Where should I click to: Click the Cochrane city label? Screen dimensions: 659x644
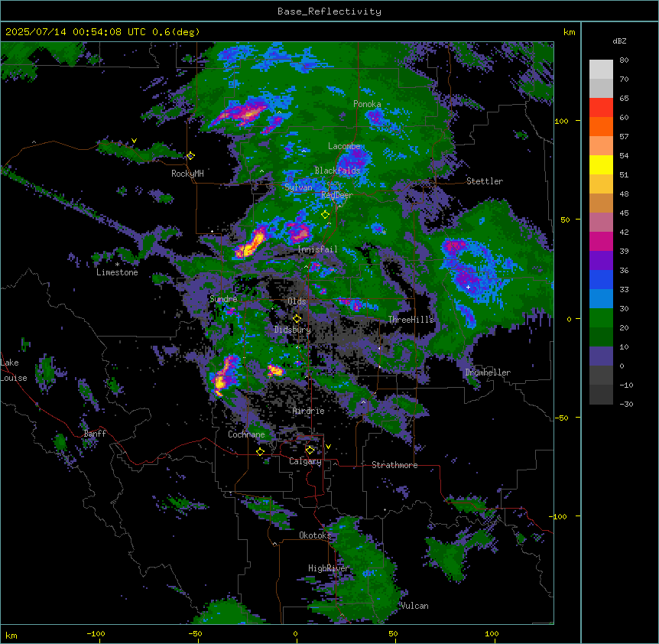click(x=246, y=434)
